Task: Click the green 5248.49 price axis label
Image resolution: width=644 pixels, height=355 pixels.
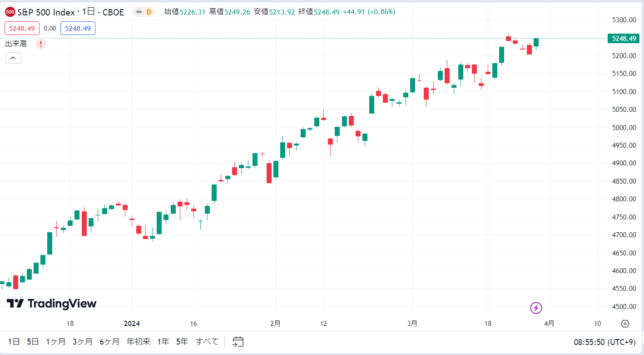Action: coord(624,39)
